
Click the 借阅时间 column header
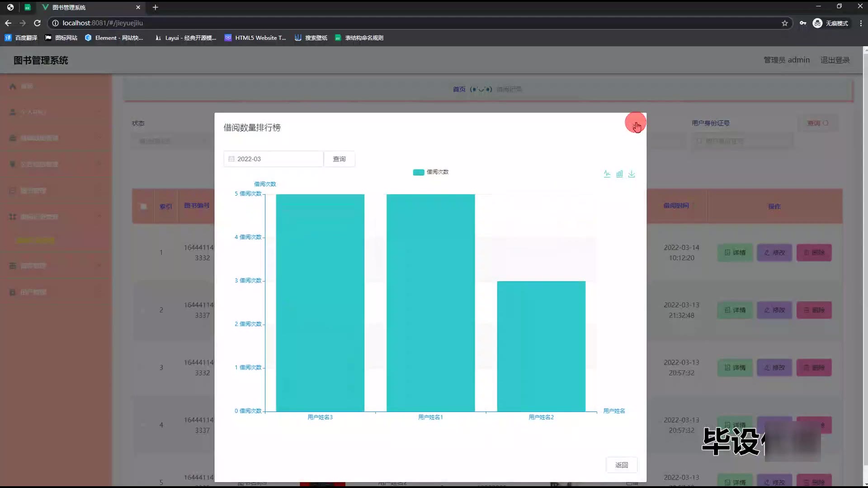pyautogui.click(x=676, y=206)
